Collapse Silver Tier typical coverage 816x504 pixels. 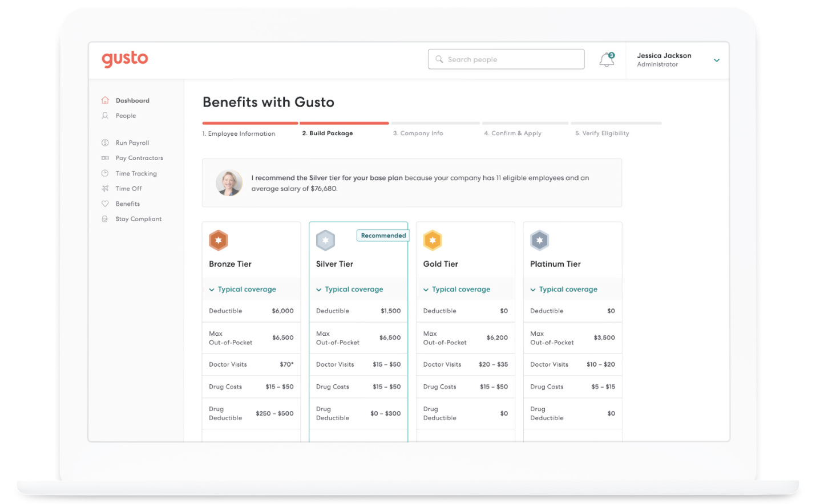tap(350, 290)
